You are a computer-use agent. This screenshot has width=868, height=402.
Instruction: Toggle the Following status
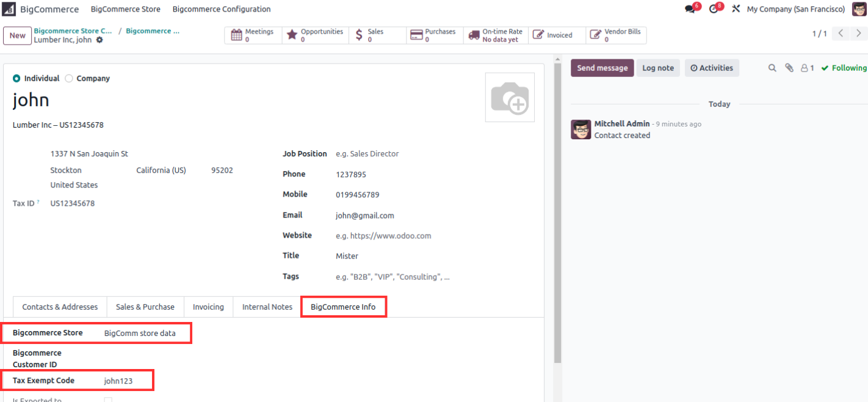(844, 68)
